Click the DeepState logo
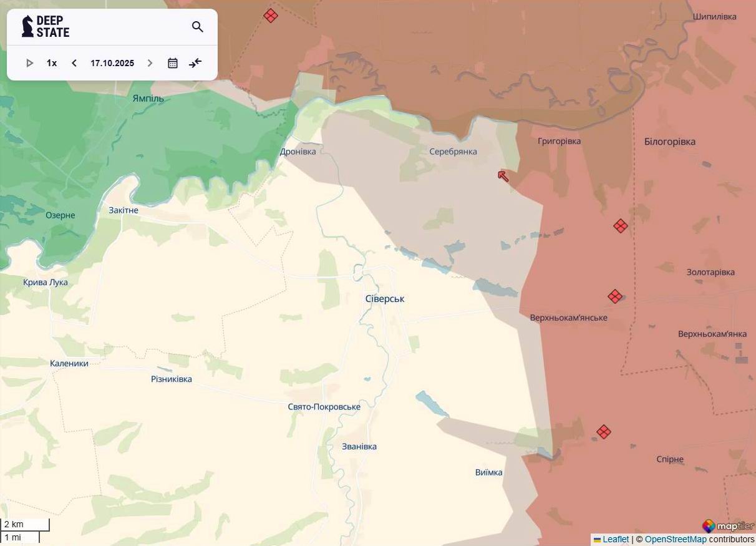Viewport: 756px width, 546px height. [46, 27]
